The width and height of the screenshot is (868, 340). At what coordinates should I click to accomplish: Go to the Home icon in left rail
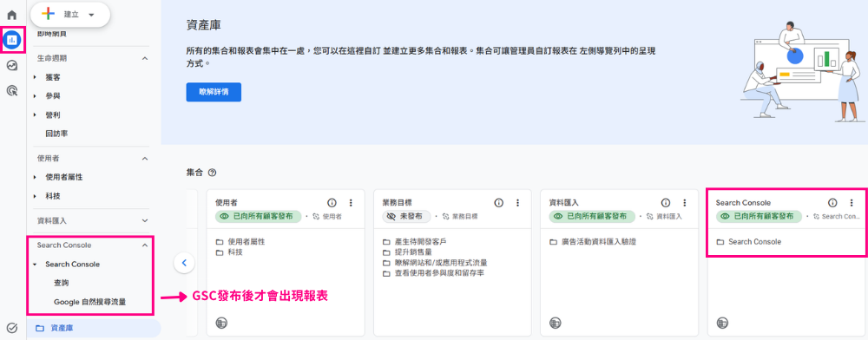click(x=12, y=15)
